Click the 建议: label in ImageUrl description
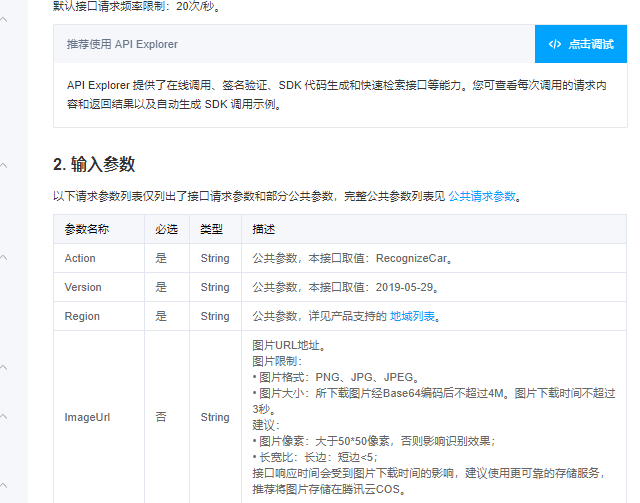640x503 pixels. 266,425
